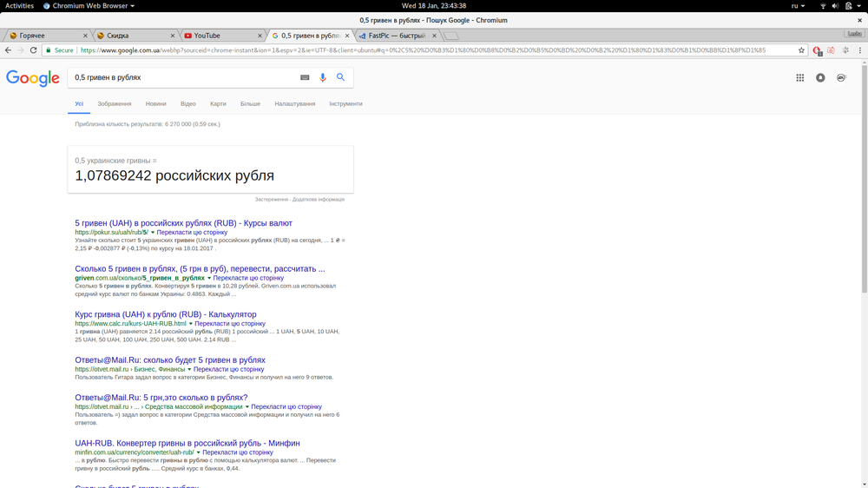Reload the current page
The width and height of the screenshot is (868, 488).
(33, 50)
